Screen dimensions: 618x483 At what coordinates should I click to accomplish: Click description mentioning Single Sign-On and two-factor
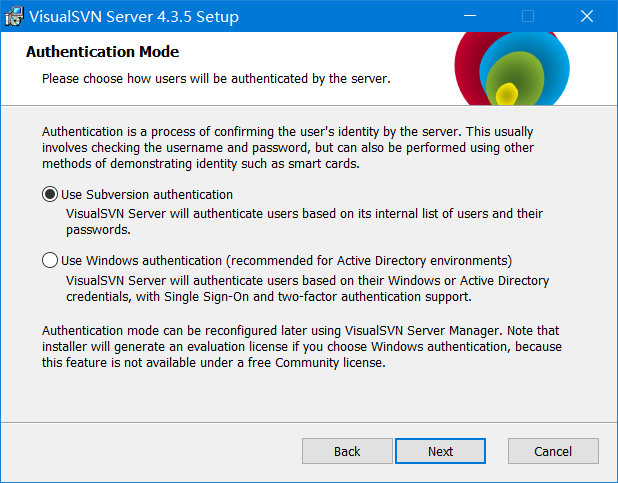point(307,288)
